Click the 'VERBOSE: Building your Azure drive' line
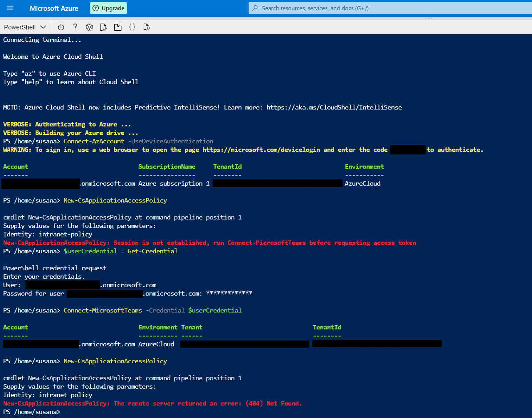532x418 pixels. [71, 133]
